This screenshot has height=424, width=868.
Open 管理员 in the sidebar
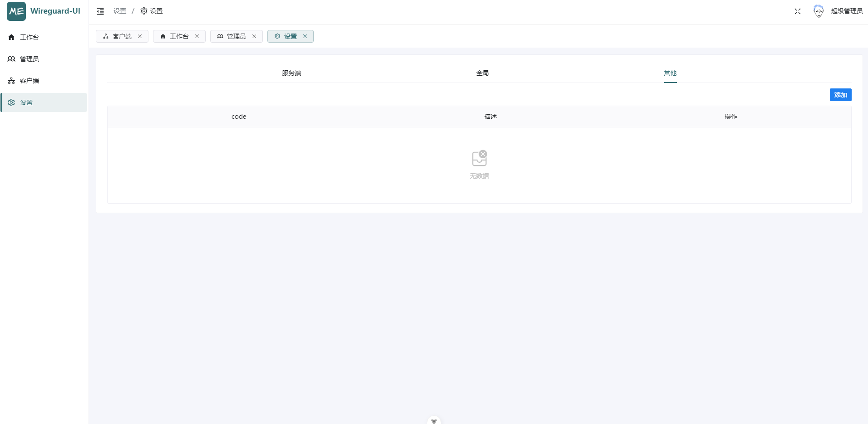coord(29,59)
